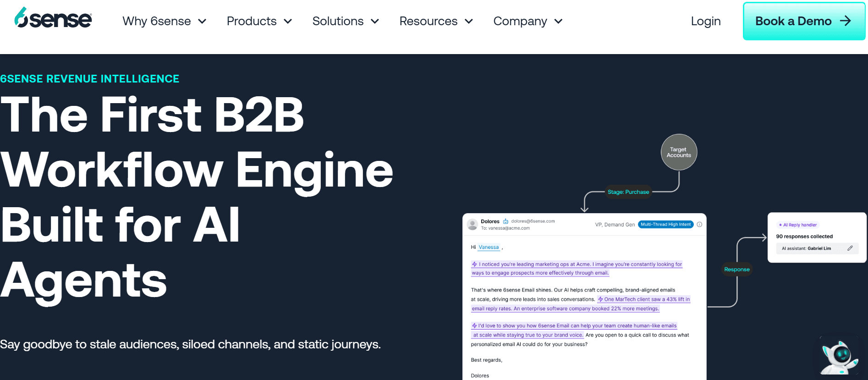
Task: Select the Stage: Purchase label
Action: coord(628,192)
